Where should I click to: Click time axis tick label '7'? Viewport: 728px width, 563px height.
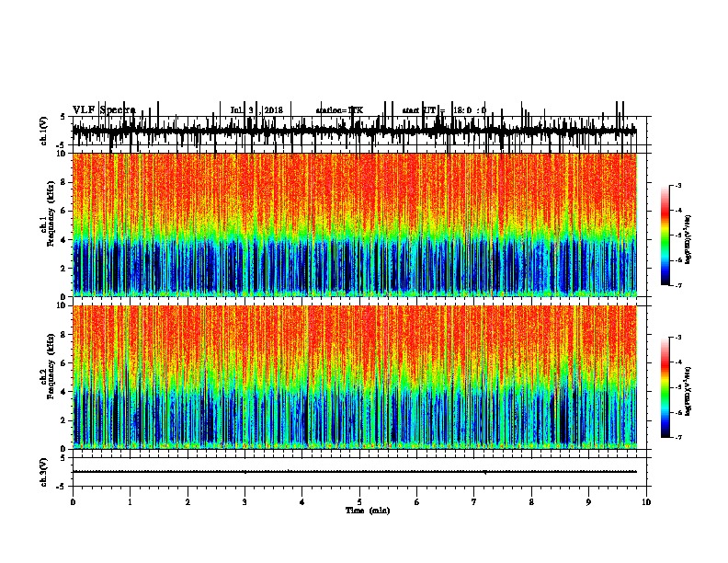tap(474, 502)
